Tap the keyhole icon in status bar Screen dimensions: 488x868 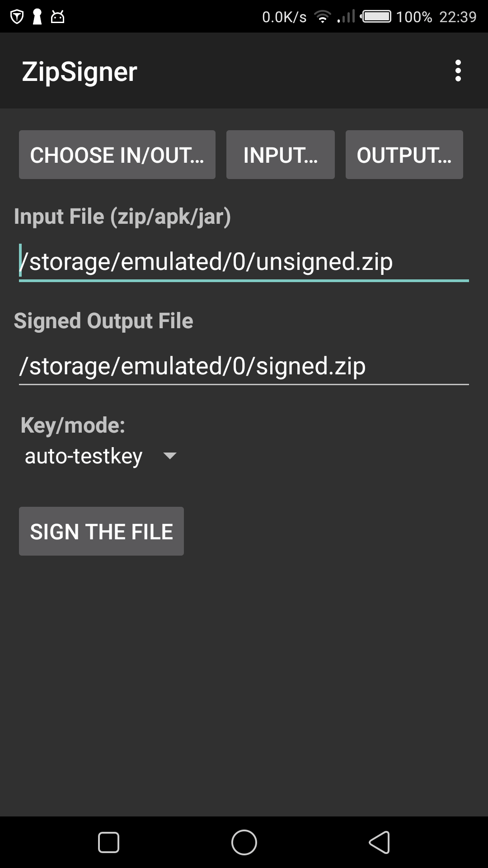[38, 17]
